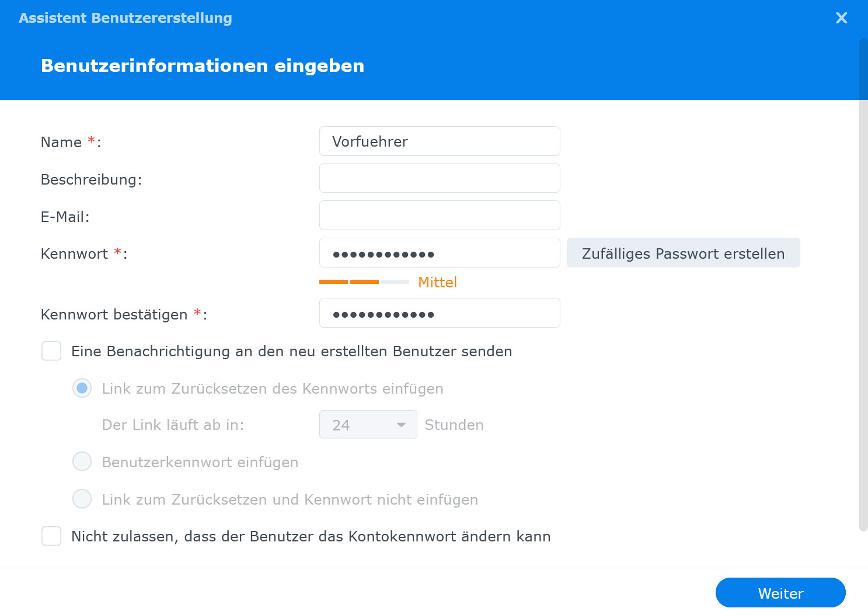This screenshot has height=615, width=868.
Task: Enable notification to newly created user checkbox
Action: (51, 351)
